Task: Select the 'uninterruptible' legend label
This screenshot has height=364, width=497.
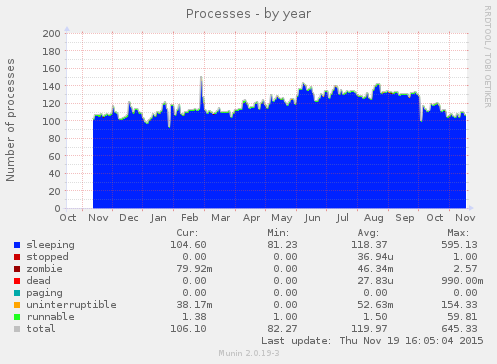Action: [x=71, y=305]
